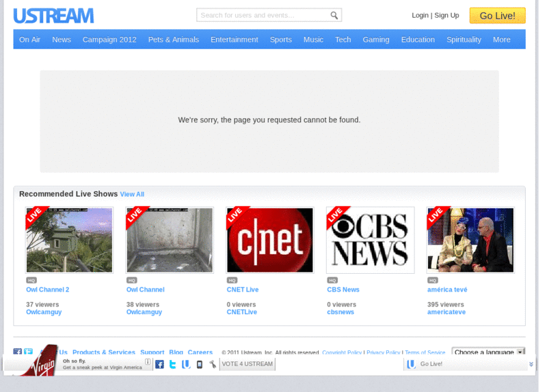Screen dimensions: 547x392
Task: Open the News category
Action: coord(62,40)
